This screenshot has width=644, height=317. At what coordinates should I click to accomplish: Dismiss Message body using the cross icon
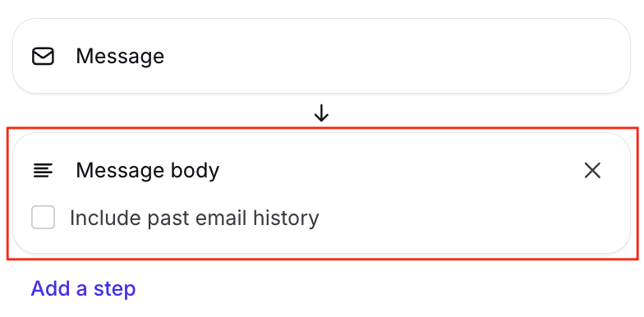click(592, 171)
